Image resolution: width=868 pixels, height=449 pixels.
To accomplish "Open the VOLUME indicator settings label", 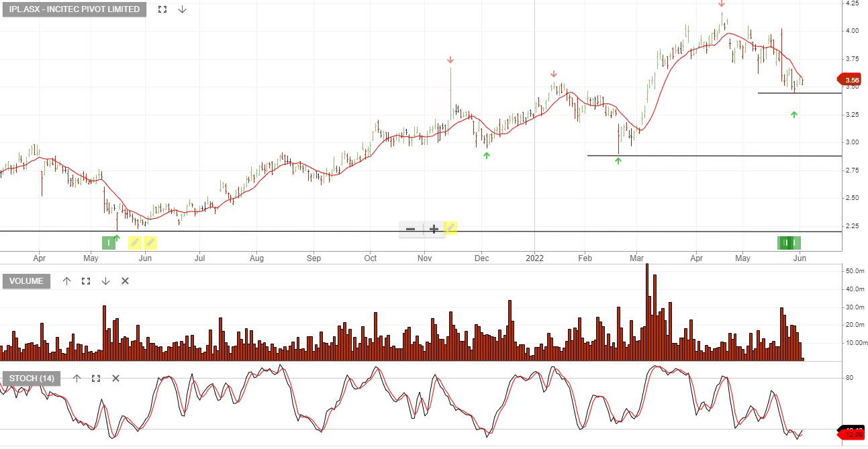I will tap(27, 281).
